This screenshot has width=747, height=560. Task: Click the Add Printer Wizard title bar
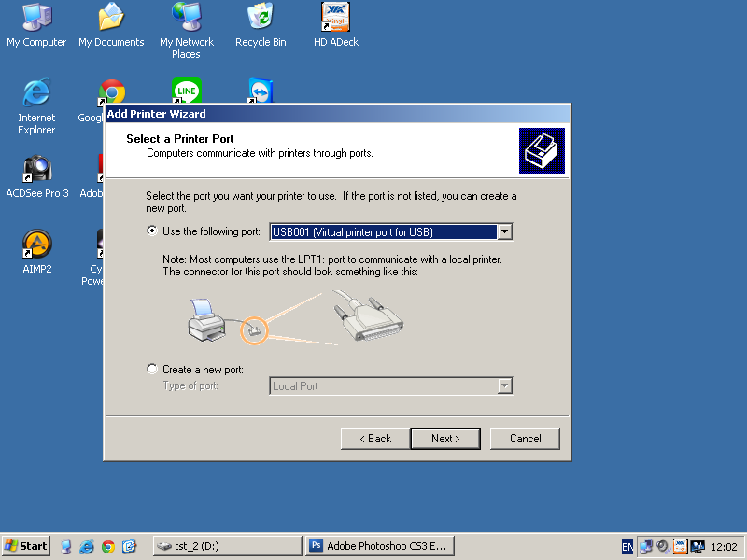337,114
